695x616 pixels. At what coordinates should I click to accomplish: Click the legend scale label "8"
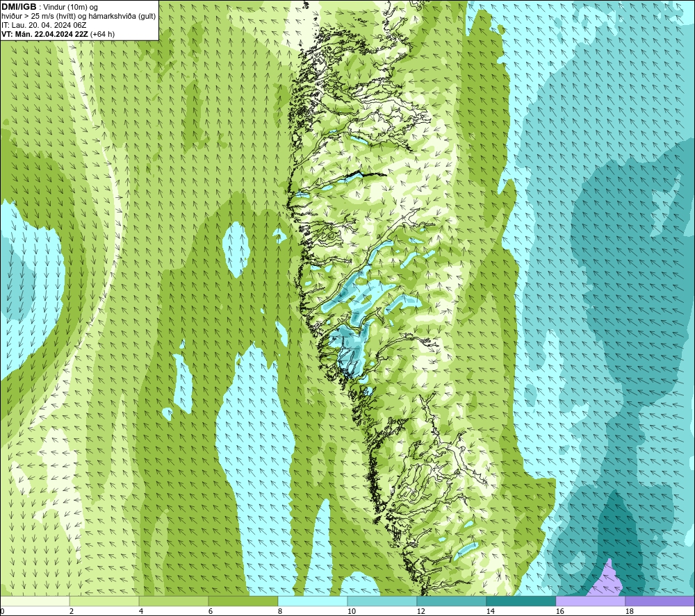279,611
